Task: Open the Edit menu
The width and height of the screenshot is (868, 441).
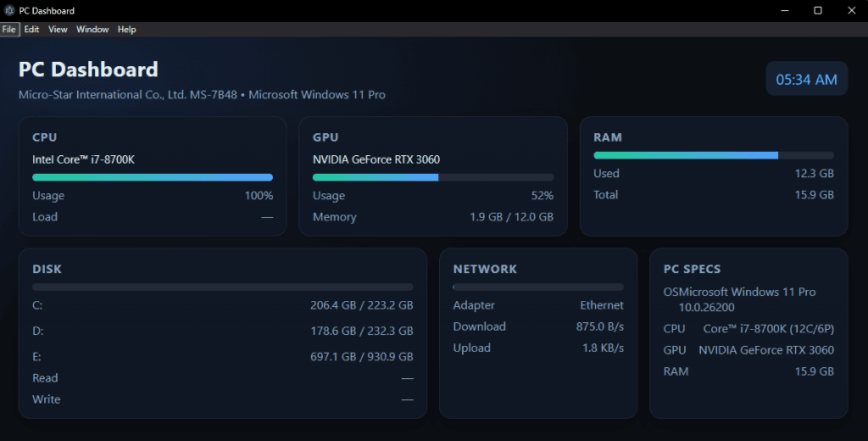Action: click(31, 29)
